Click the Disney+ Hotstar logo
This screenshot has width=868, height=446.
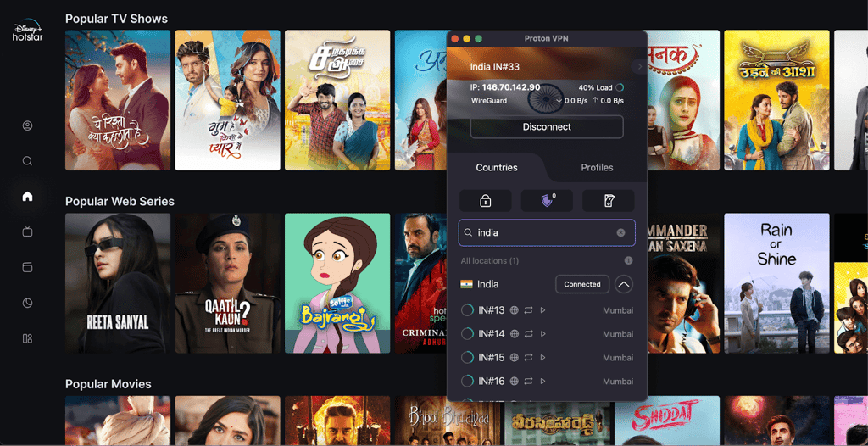point(28,32)
